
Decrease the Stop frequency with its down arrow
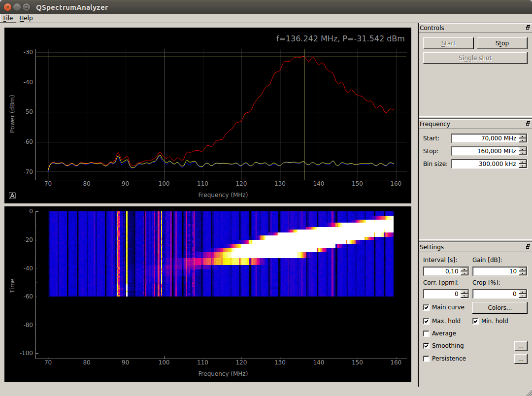523,153
